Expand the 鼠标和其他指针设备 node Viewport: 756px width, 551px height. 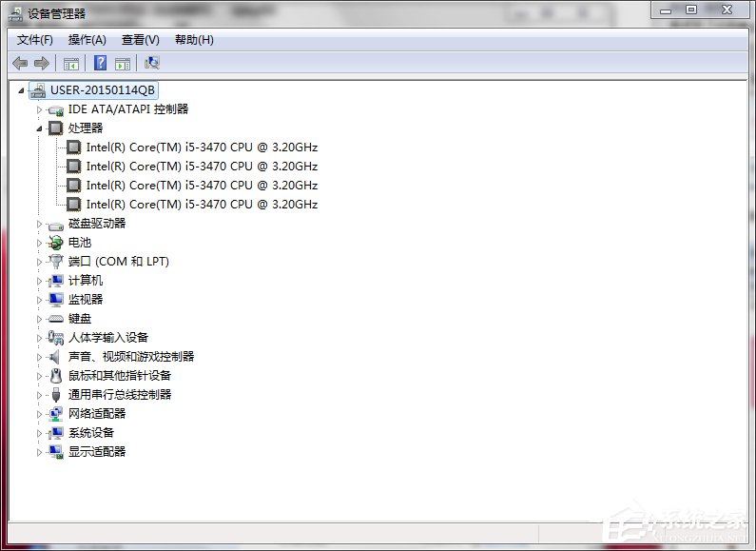[39, 376]
